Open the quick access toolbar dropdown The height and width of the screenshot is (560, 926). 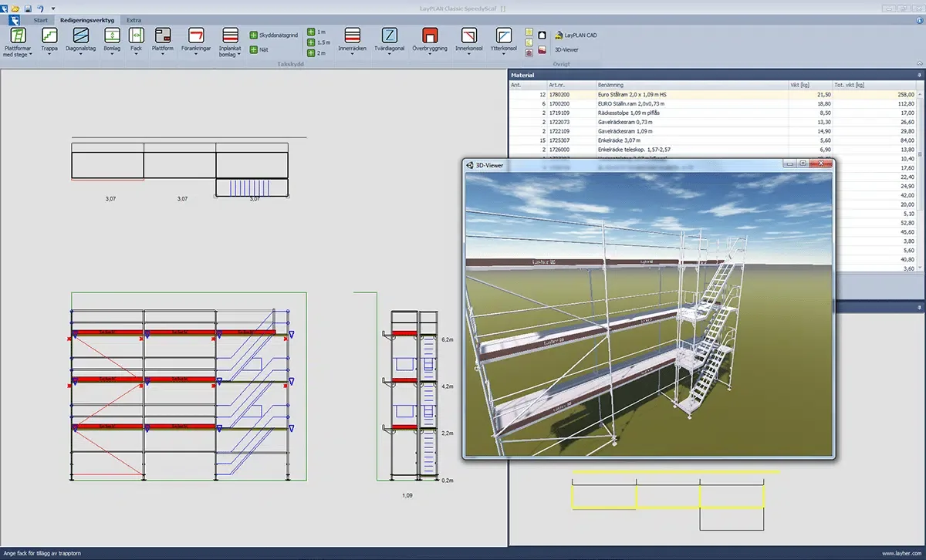52,8
